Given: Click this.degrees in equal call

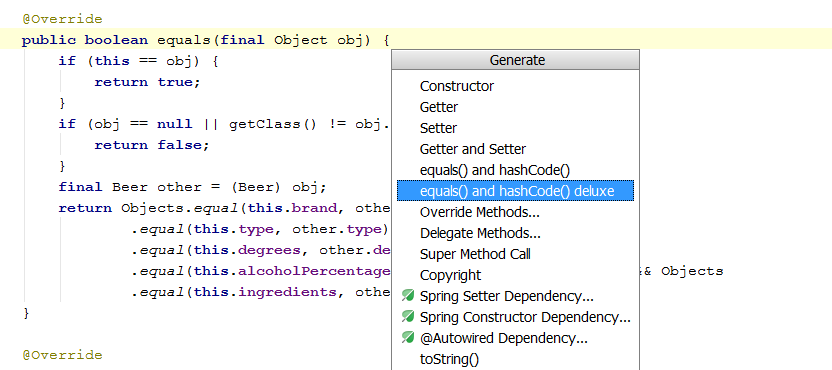Looking at the screenshot, I should (x=247, y=250).
